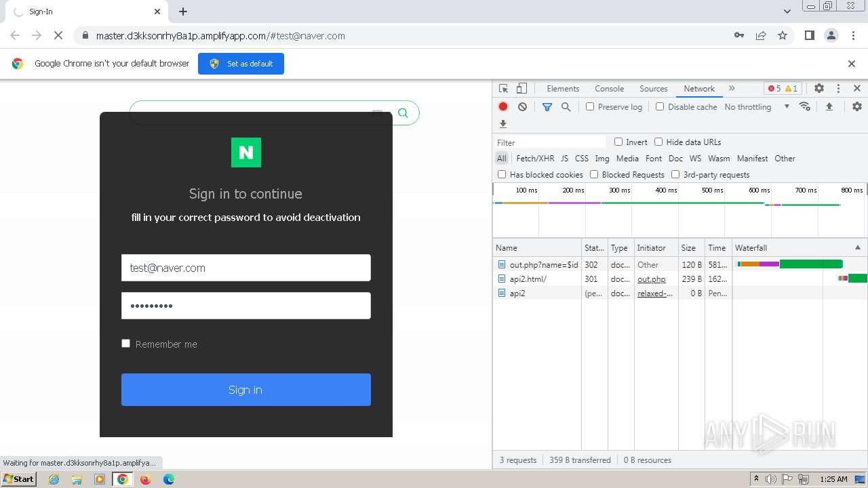Filter requests by Fetch/XHR
Viewport: 868px width, 488px height.
click(x=535, y=158)
